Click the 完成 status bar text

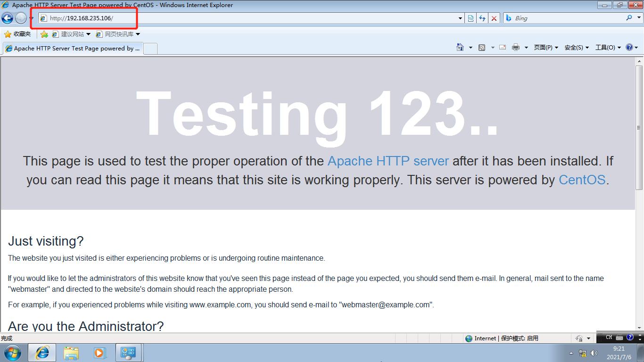coord(7,338)
